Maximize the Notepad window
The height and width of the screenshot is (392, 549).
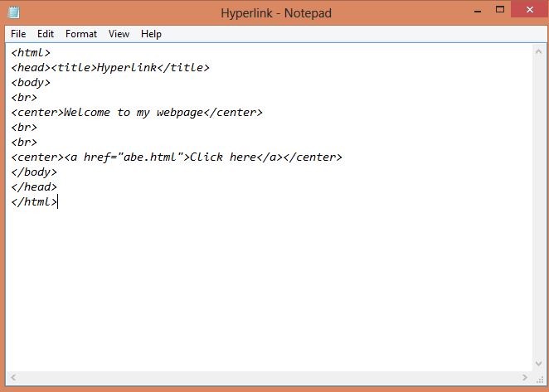pyautogui.click(x=500, y=9)
